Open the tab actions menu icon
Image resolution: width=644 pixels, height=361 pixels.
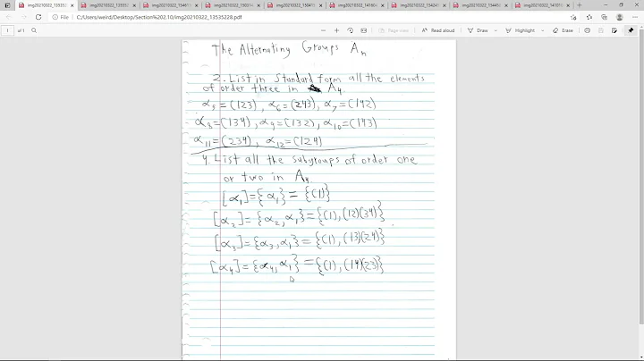click(x=7, y=5)
